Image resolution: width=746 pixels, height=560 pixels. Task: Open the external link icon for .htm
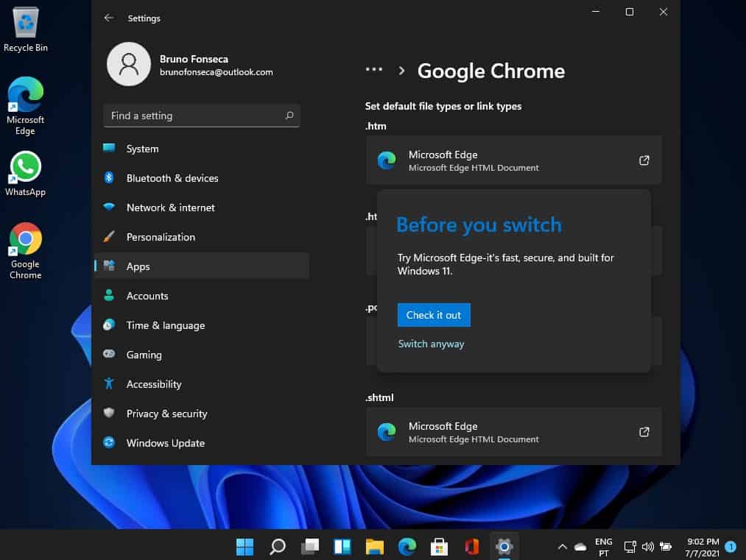point(644,160)
